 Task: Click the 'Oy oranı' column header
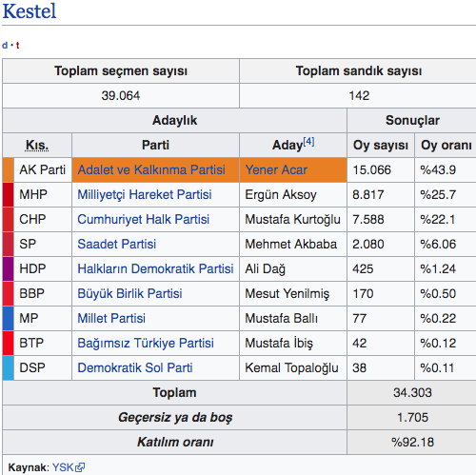tap(446, 145)
